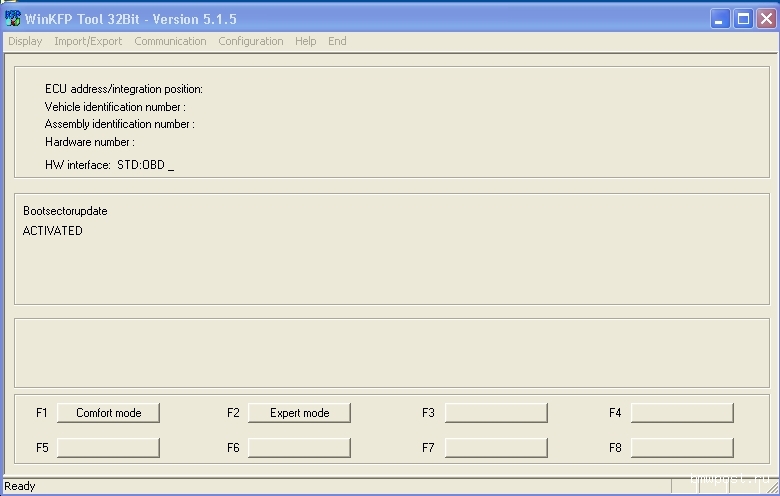This screenshot has height=496, width=780.
Task: Click the blank F3 button
Action: click(x=496, y=413)
